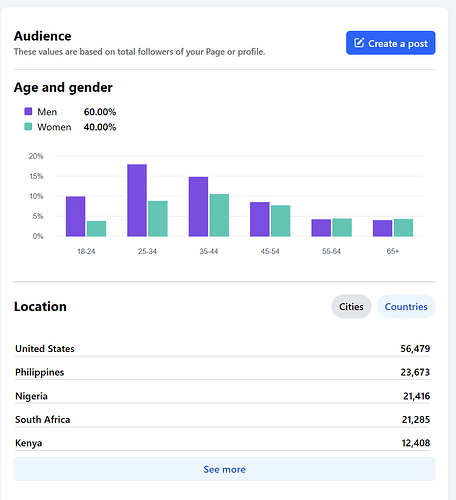456x500 pixels.
Task: Click the United States row
Action: click(222, 349)
